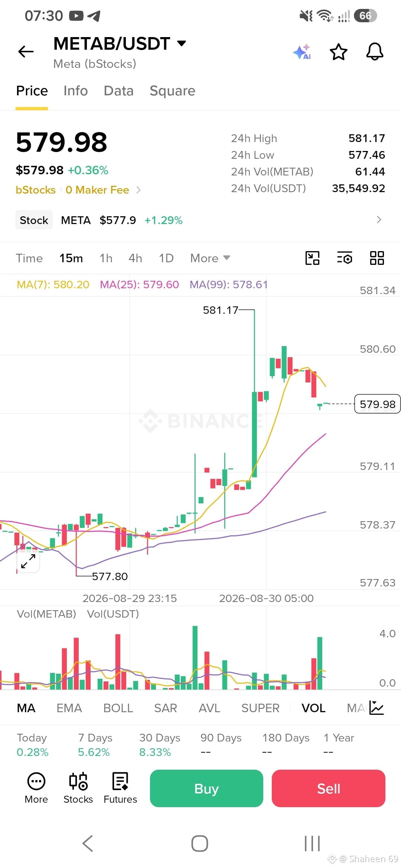This screenshot has width=401, height=868.
Task: Select the Time chart interval
Action: coord(29,258)
